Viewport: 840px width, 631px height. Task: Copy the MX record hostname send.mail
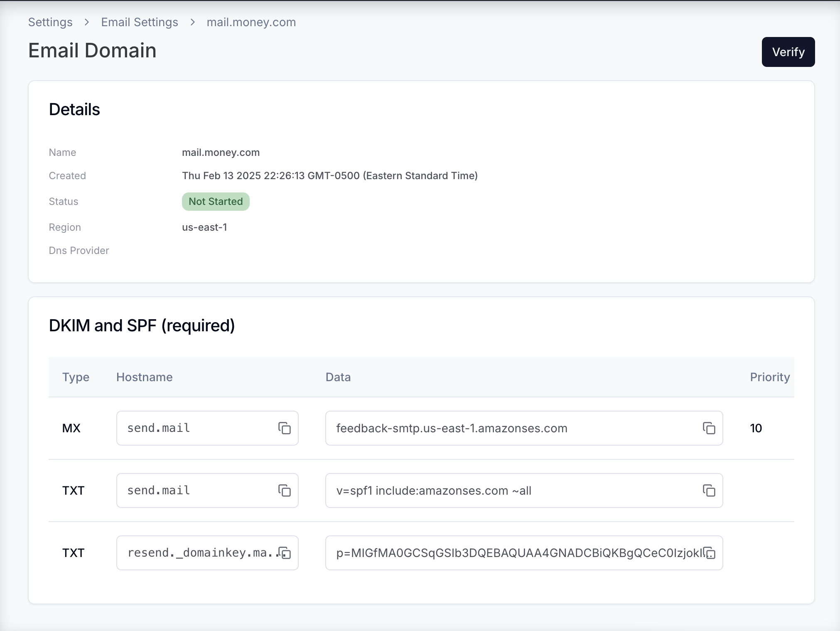coord(285,428)
